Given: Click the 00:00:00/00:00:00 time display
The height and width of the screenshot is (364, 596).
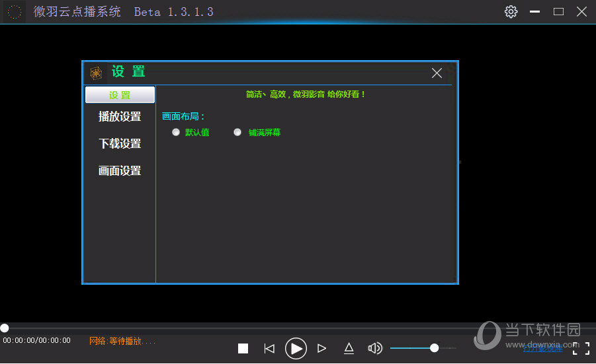Looking at the screenshot, I should tap(37, 340).
